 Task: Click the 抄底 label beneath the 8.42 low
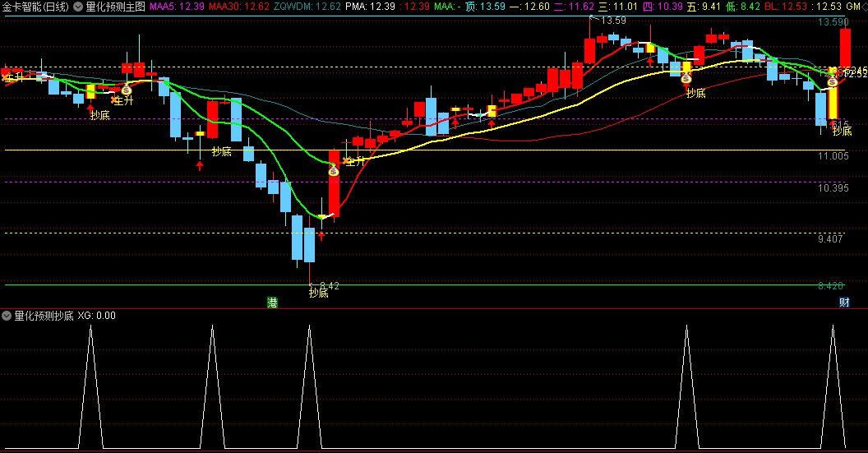click(x=318, y=294)
